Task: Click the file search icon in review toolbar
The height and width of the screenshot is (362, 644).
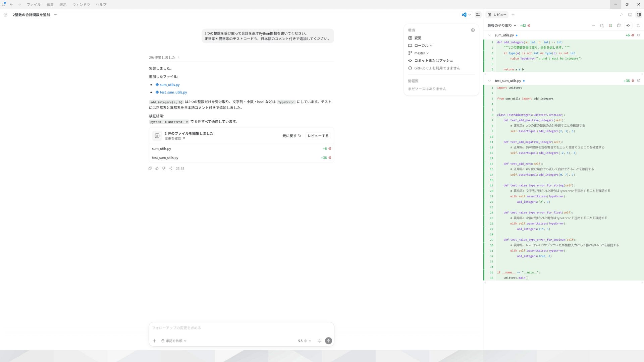Action: pyautogui.click(x=602, y=25)
